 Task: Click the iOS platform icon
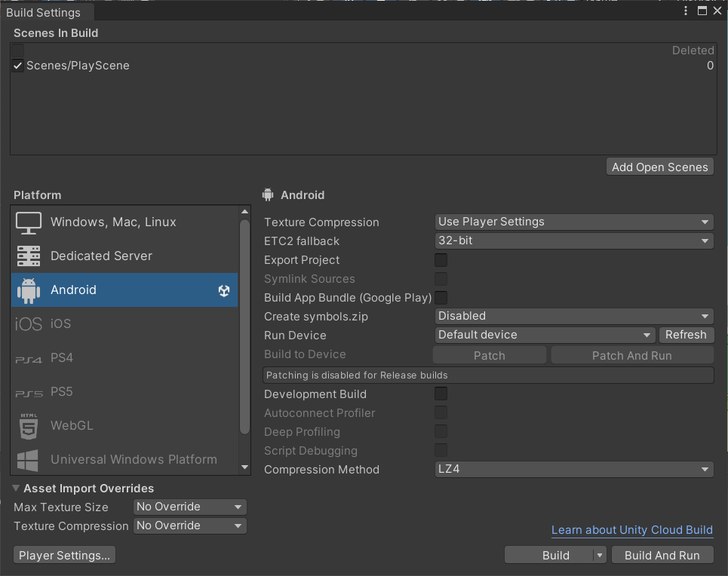coord(29,324)
